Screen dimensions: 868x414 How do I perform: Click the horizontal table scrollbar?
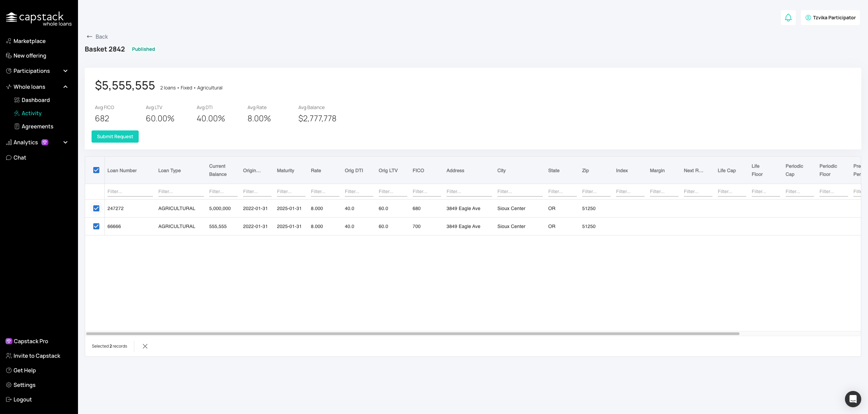[x=412, y=334]
